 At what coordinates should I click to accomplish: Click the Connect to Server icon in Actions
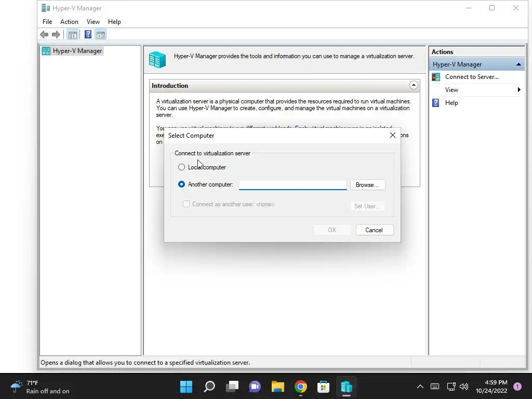click(x=436, y=77)
